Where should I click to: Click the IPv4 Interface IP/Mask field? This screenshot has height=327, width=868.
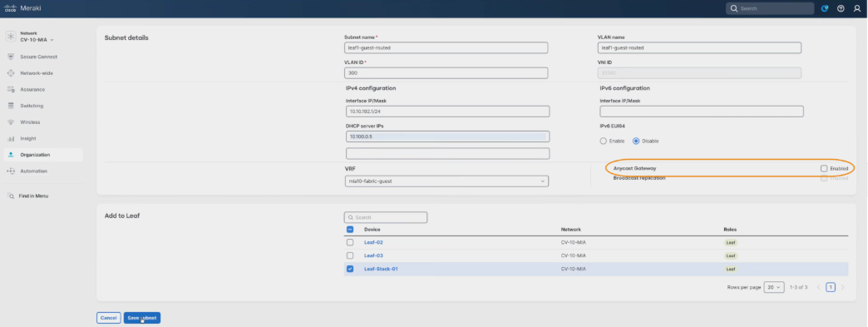(x=448, y=111)
